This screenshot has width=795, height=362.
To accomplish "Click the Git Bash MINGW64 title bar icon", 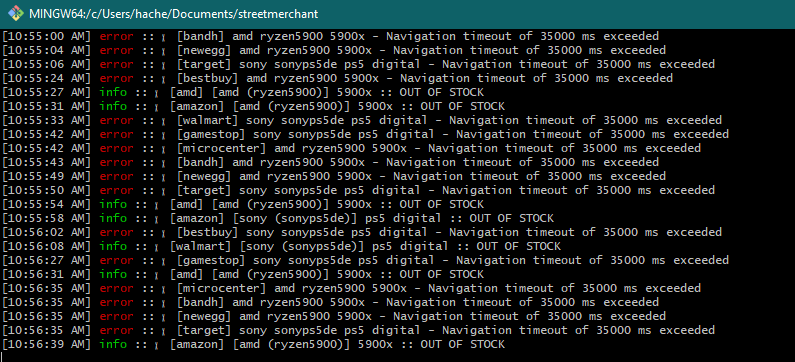I will 15,14.
